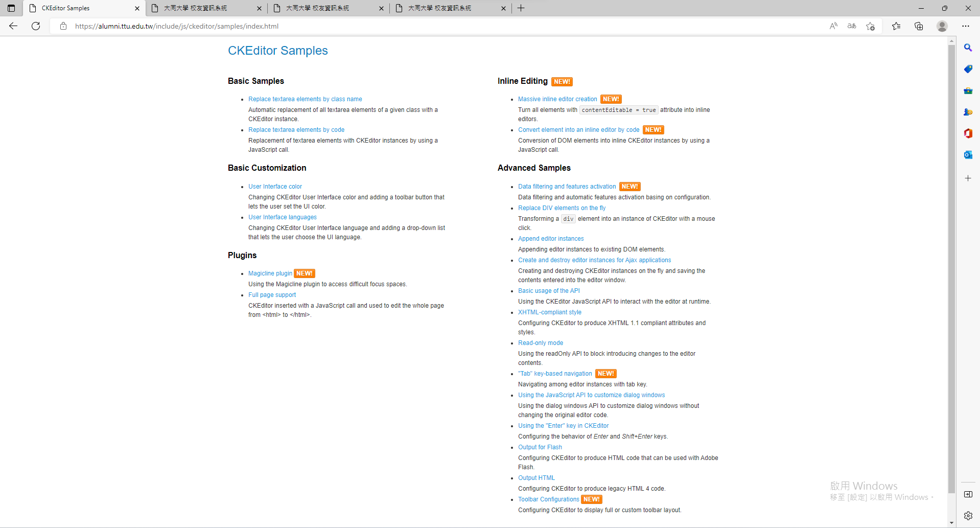Open sidebar settings gear
980x528 pixels.
coord(968,516)
